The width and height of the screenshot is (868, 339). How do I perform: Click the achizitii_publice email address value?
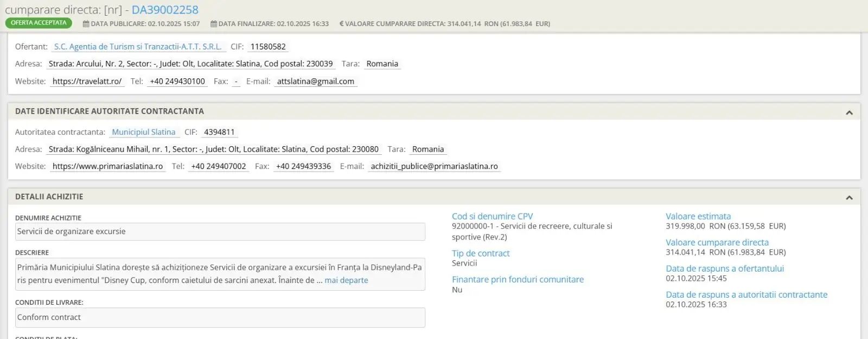(434, 166)
